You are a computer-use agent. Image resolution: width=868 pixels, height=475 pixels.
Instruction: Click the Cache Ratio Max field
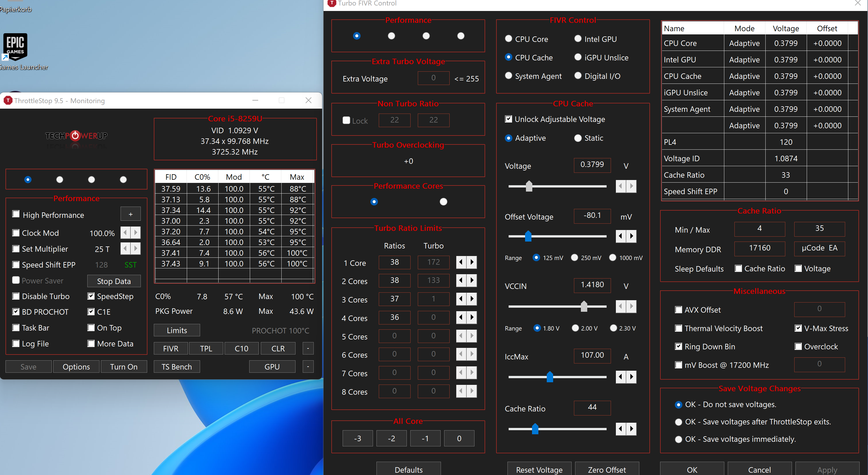tap(819, 229)
